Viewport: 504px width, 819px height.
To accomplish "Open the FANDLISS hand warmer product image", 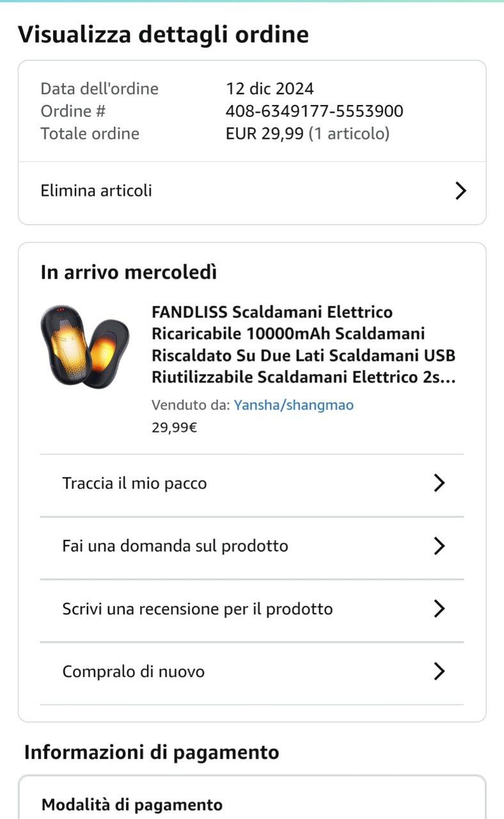I will coord(85,346).
